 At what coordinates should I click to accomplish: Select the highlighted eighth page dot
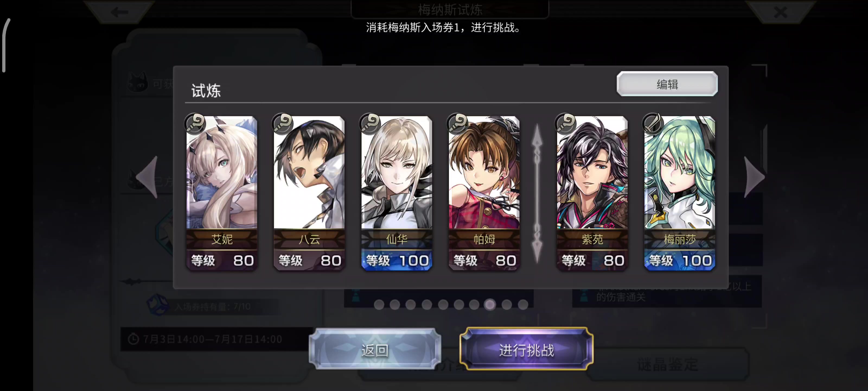(x=490, y=305)
